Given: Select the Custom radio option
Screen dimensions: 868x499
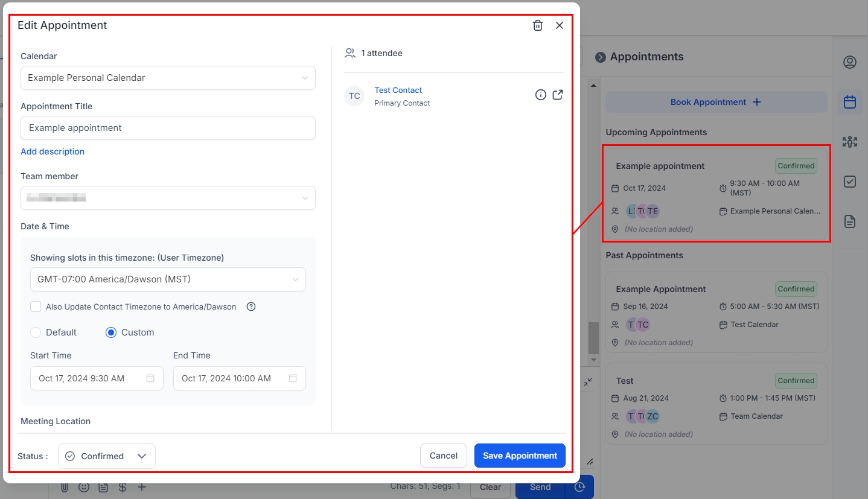Looking at the screenshot, I should pyautogui.click(x=111, y=332).
